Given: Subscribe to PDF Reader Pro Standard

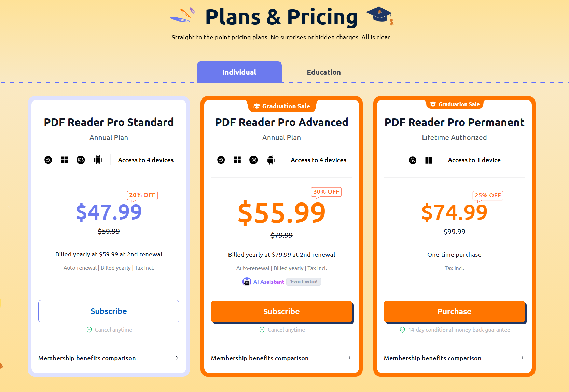Looking at the screenshot, I should (x=109, y=311).
